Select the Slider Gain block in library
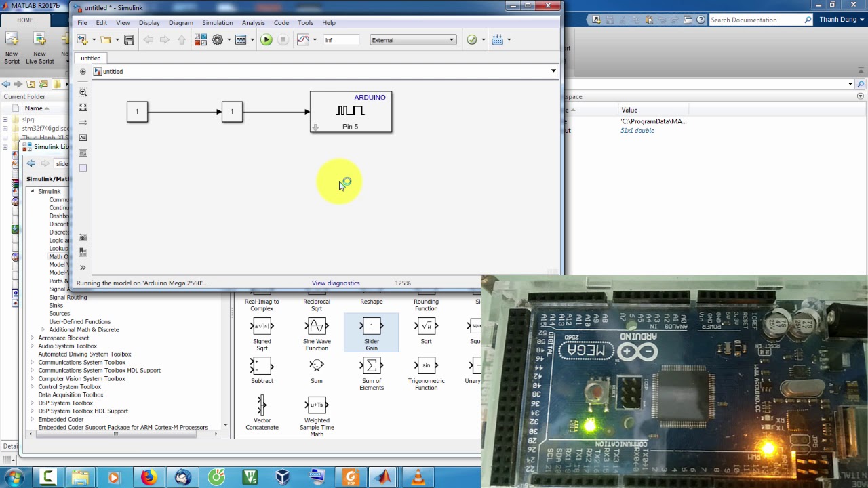The height and width of the screenshot is (488, 868). point(372,333)
